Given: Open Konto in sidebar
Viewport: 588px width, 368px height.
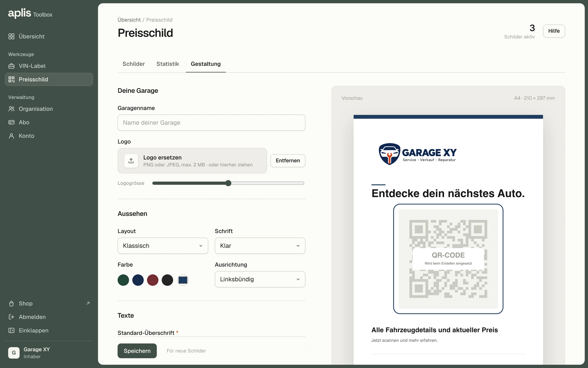Looking at the screenshot, I should click(49, 136).
